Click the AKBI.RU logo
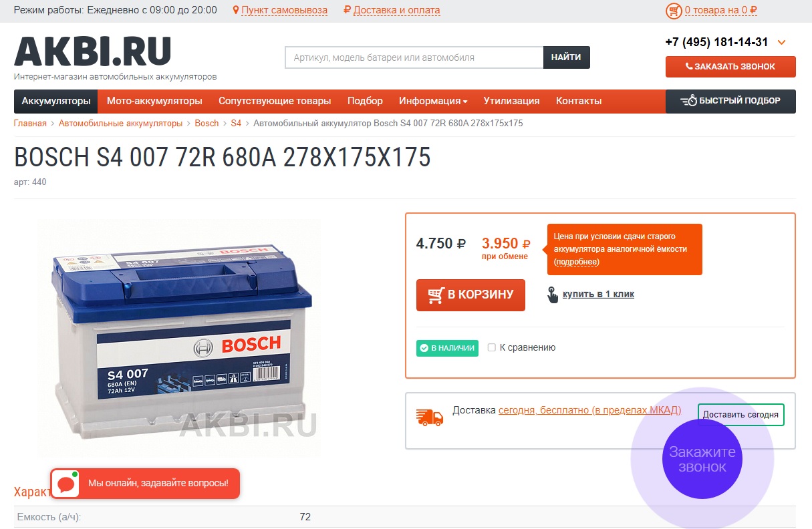This screenshot has height=529, width=812. point(93,51)
